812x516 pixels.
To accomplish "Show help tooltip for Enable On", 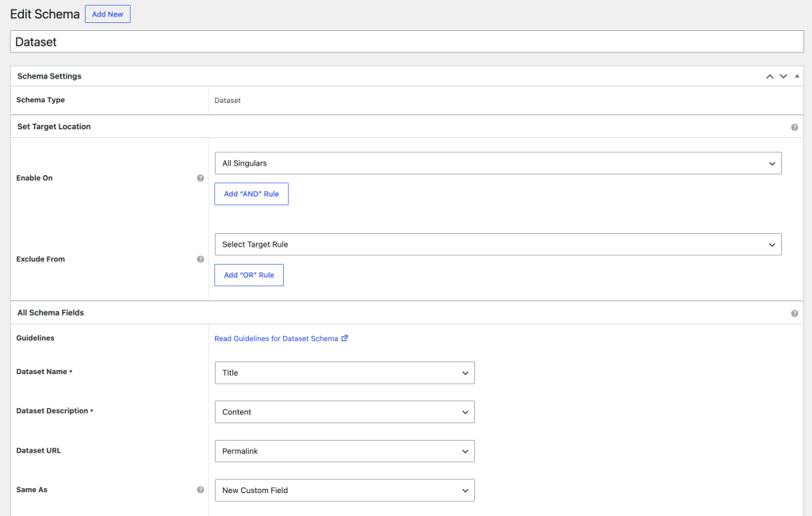I will pos(201,178).
